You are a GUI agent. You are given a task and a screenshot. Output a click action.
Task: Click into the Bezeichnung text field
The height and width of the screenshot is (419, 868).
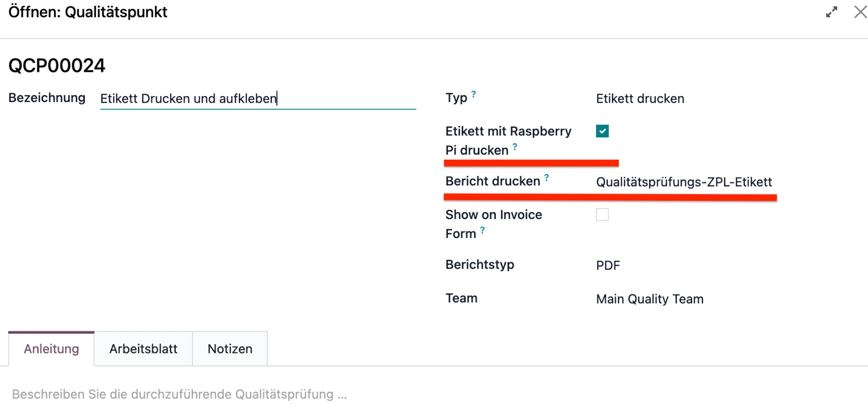point(258,99)
